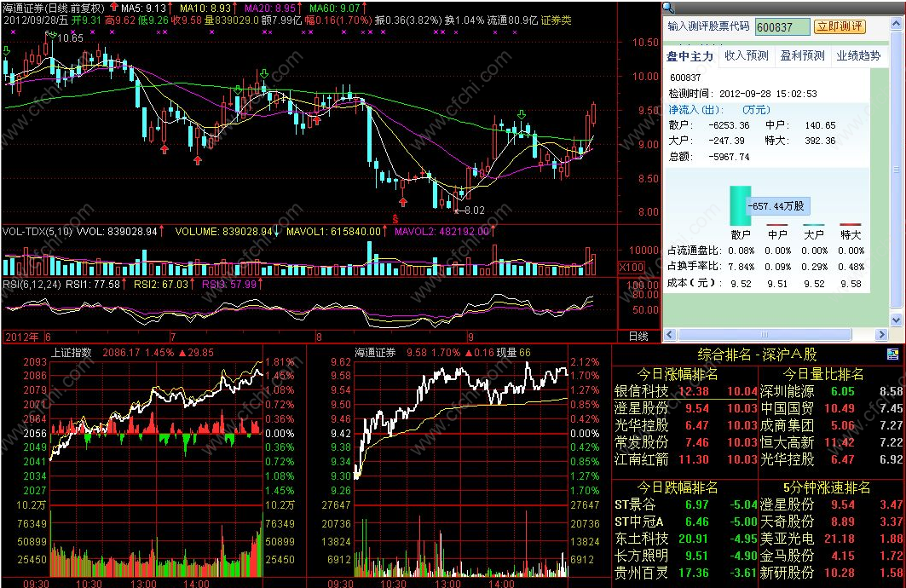
Task: Click the 今日量比排名 heading
Action: click(822, 374)
